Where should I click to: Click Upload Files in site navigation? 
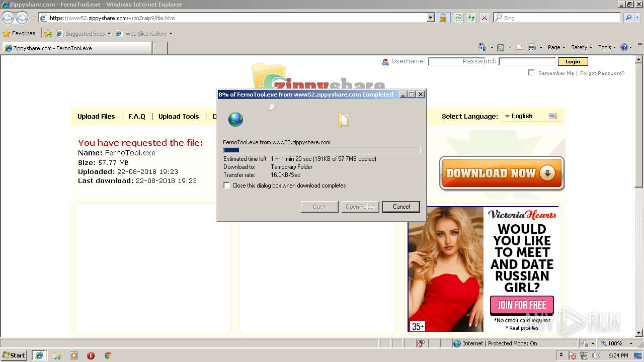coord(96,116)
